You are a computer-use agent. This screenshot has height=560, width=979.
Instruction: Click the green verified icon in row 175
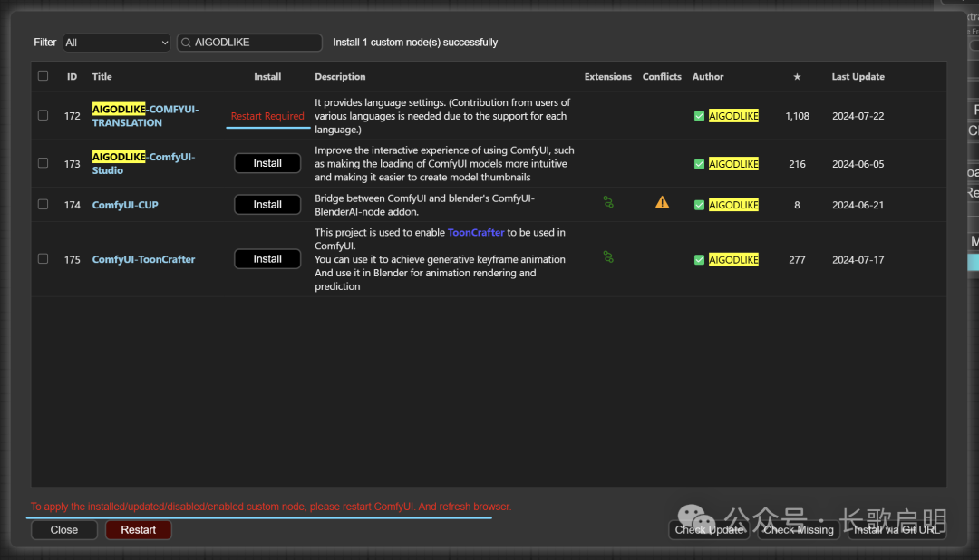pyautogui.click(x=699, y=260)
